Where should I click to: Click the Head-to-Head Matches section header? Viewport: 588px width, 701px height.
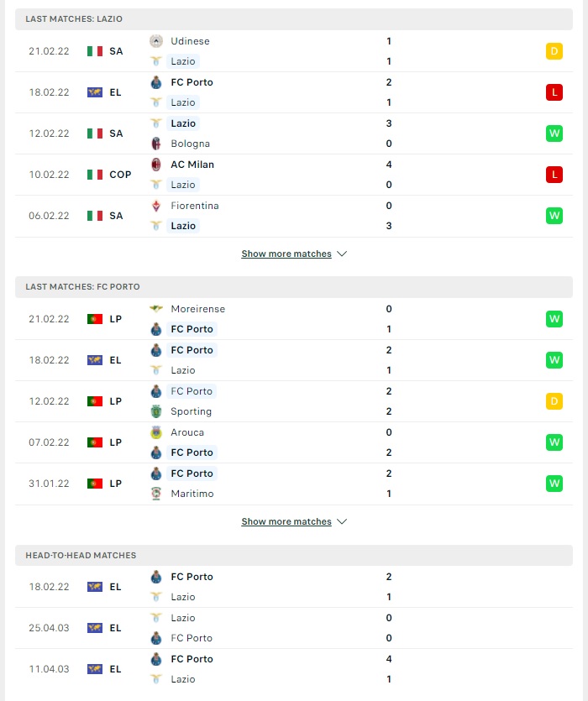pos(294,555)
